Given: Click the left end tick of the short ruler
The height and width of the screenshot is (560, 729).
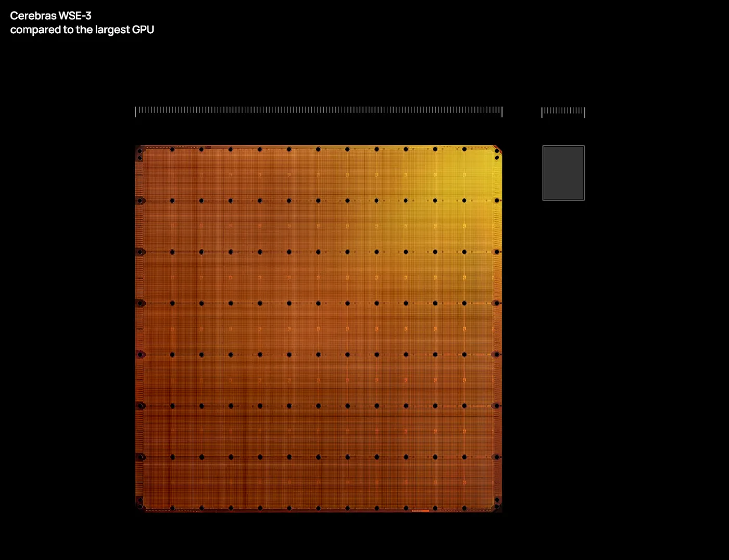Looking at the screenshot, I should (542, 112).
